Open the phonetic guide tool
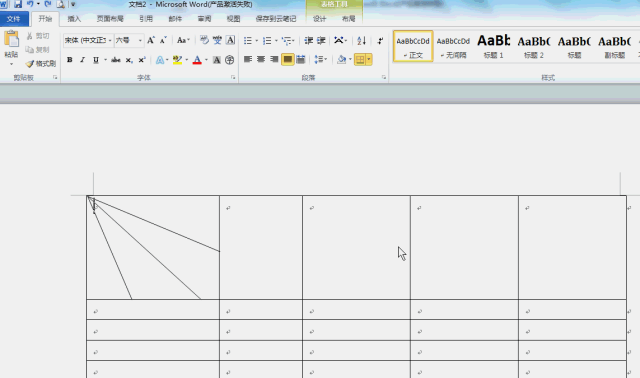Image resolution: width=640 pixels, height=378 pixels. [217, 40]
